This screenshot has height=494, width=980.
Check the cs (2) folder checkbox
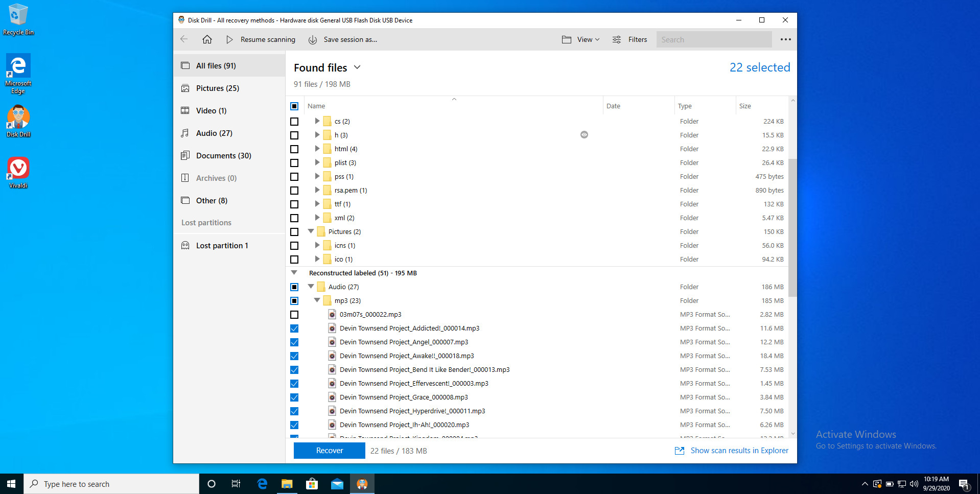point(294,122)
